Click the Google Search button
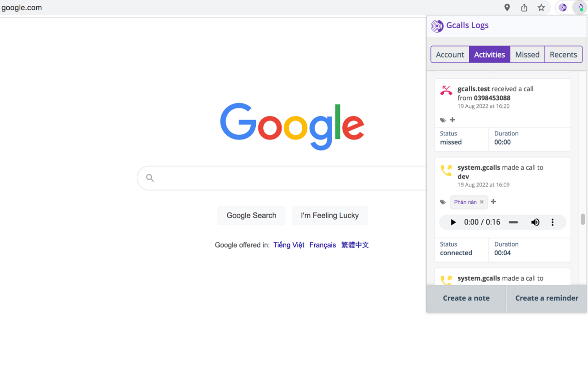Screen dimensions: 588x368 coord(251,215)
